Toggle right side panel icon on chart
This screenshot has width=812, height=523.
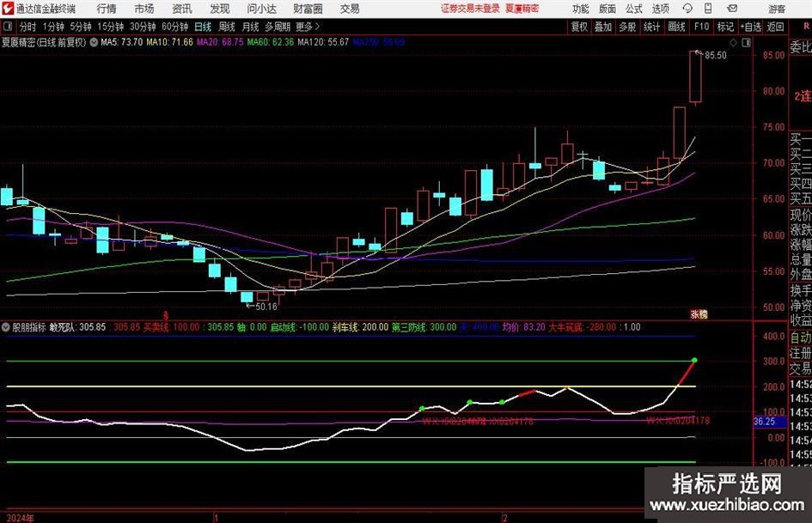point(746,42)
